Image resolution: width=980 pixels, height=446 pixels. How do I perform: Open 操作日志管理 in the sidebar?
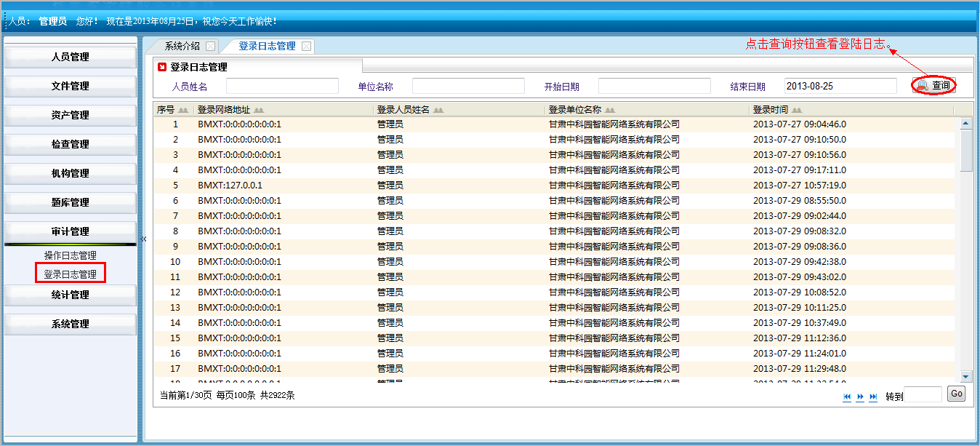pos(70,255)
